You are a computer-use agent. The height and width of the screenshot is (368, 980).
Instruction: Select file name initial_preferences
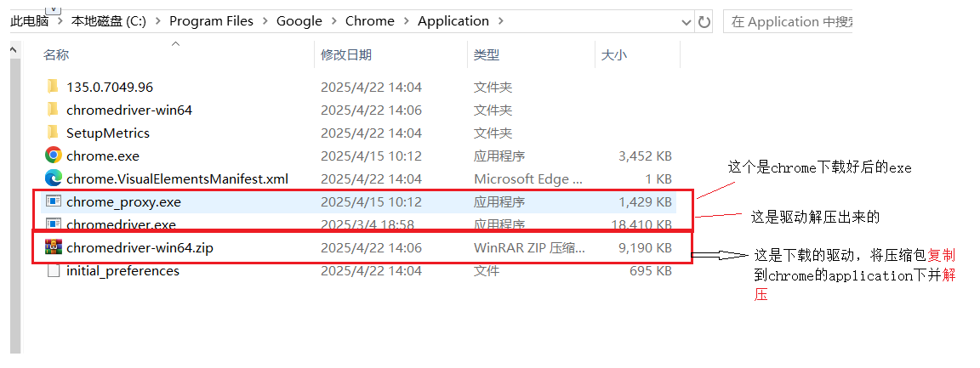(122, 270)
